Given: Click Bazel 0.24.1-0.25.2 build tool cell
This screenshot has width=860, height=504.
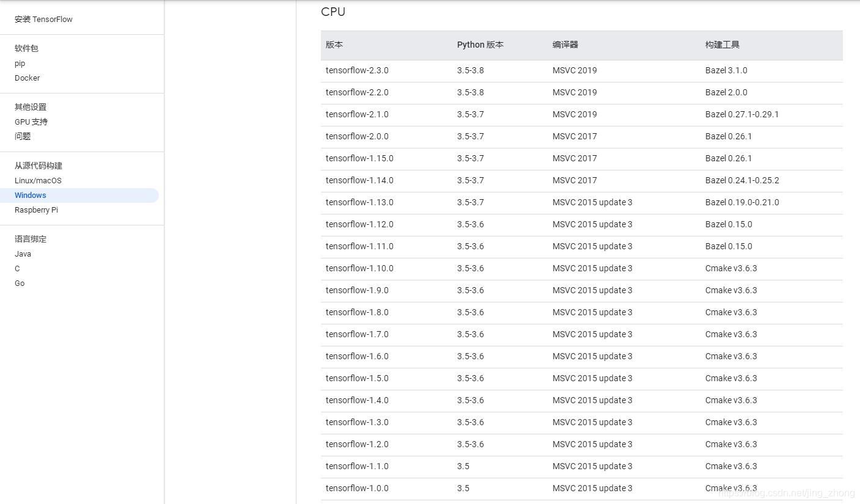Looking at the screenshot, I should (742, 180).
